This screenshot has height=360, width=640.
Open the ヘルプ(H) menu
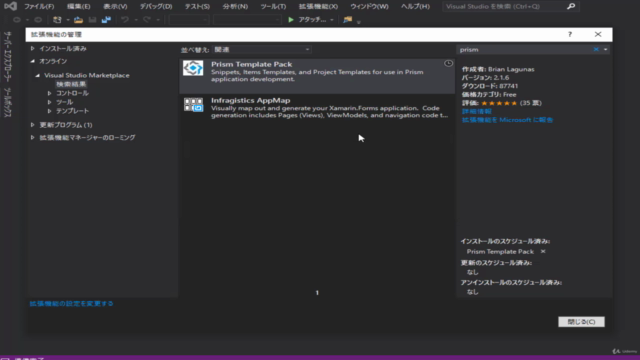pyautogui.click(x=415, y=6)
